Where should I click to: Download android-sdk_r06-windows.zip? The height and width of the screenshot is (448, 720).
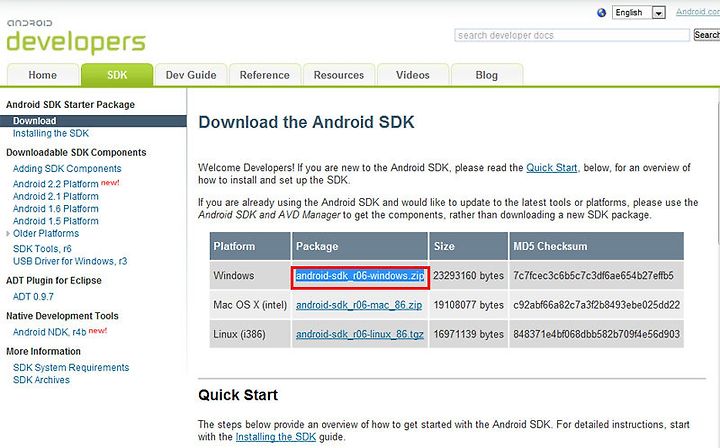click(360, 276)
